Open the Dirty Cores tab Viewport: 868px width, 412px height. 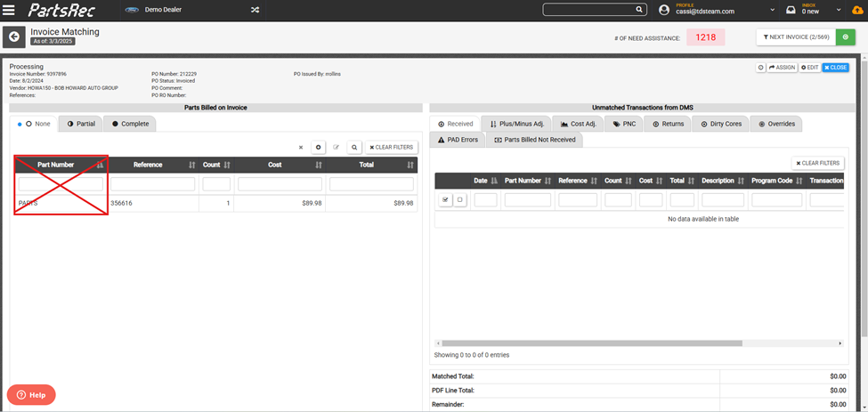[x=721, y=124]
